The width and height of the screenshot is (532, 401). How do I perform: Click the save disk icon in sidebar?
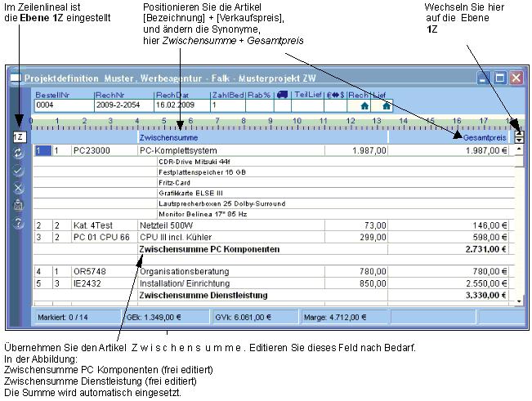pos(19,205)
